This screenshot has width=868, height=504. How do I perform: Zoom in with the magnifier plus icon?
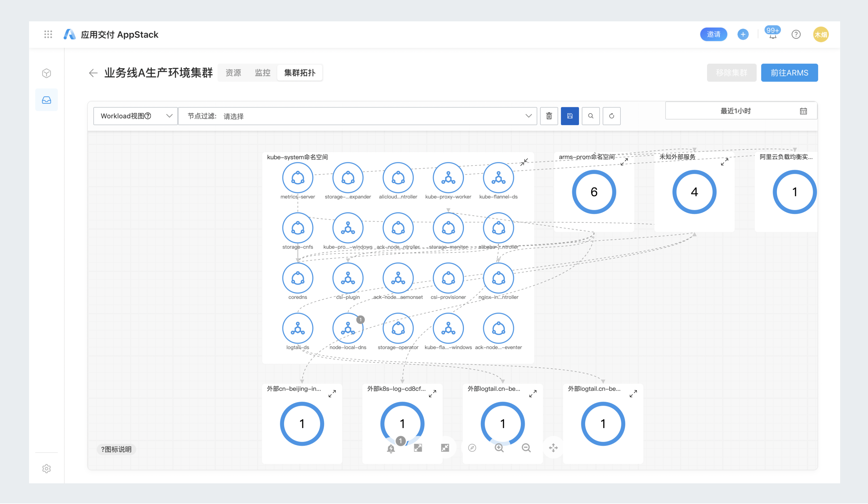pos(499,448)
